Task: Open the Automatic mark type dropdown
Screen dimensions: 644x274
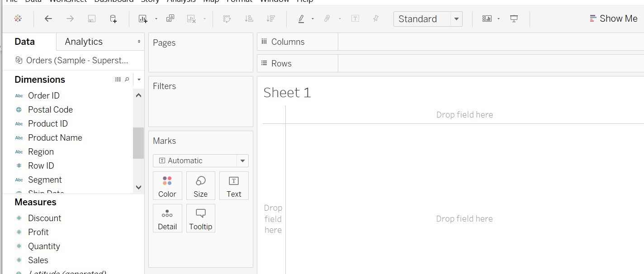Action: pos(243,161)
